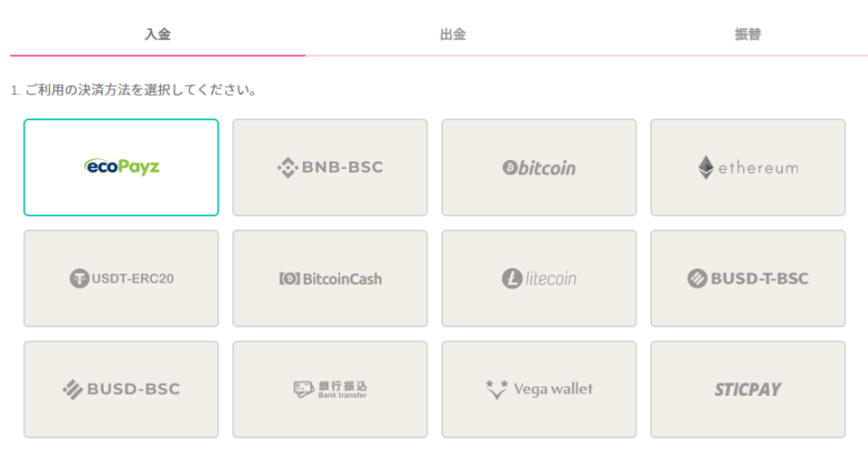
Task: Select the STICPAY payment option
Action: 748,390
